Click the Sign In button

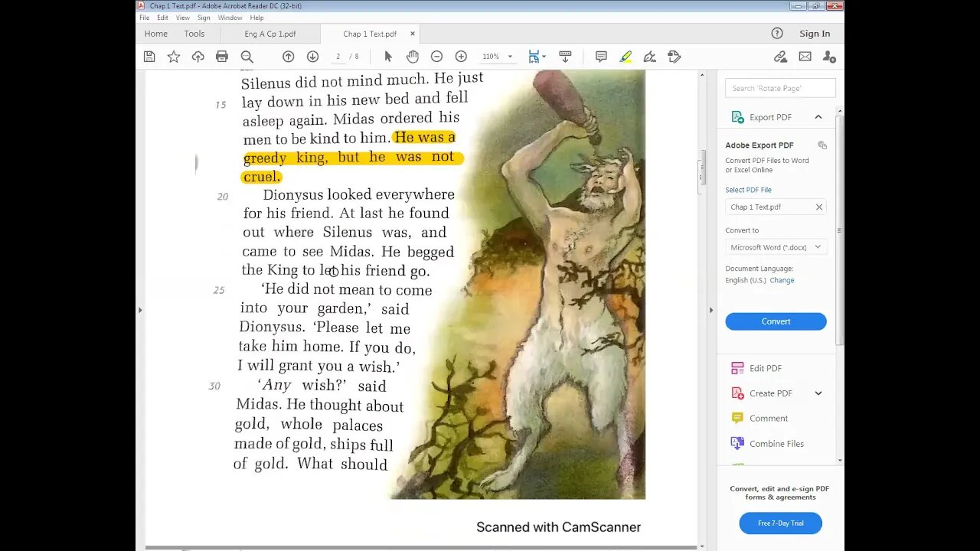[x=815, y=34]
